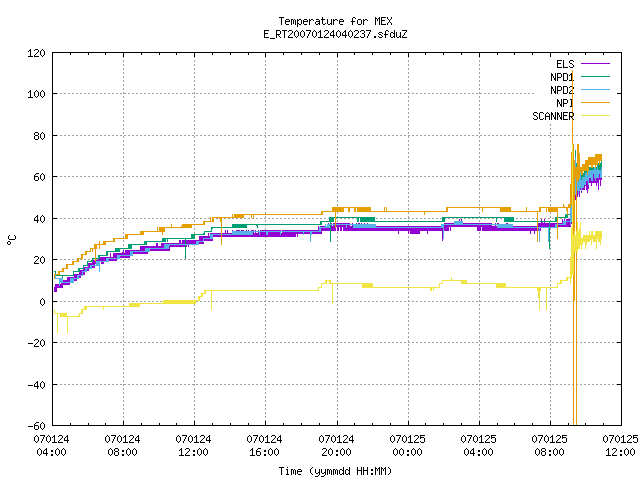Click x-axis label 070125 08:00
640x480 pixels.
[549, 445]
